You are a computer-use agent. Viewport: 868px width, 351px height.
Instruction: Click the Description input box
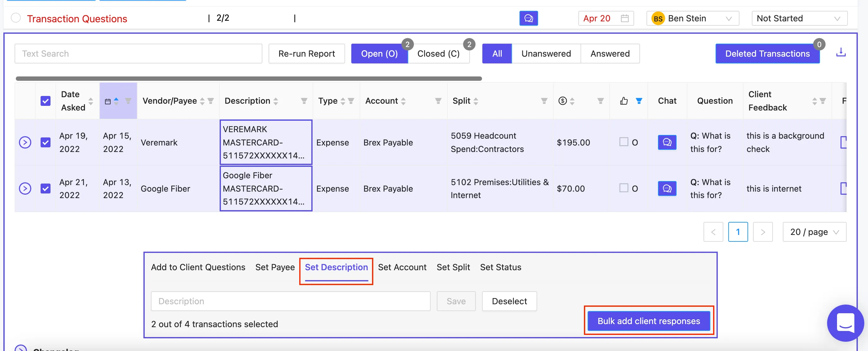[x=291, y=301]
